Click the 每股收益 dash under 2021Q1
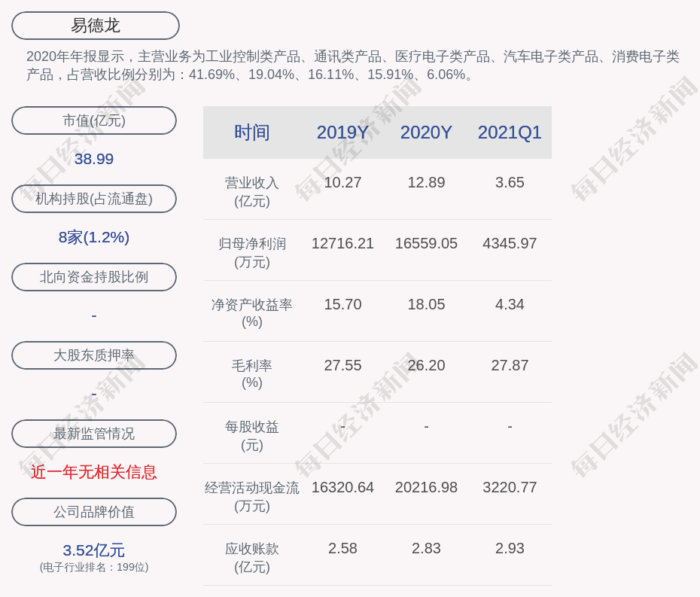The width and height of the screenshot is (700, 597). (510, 427)
